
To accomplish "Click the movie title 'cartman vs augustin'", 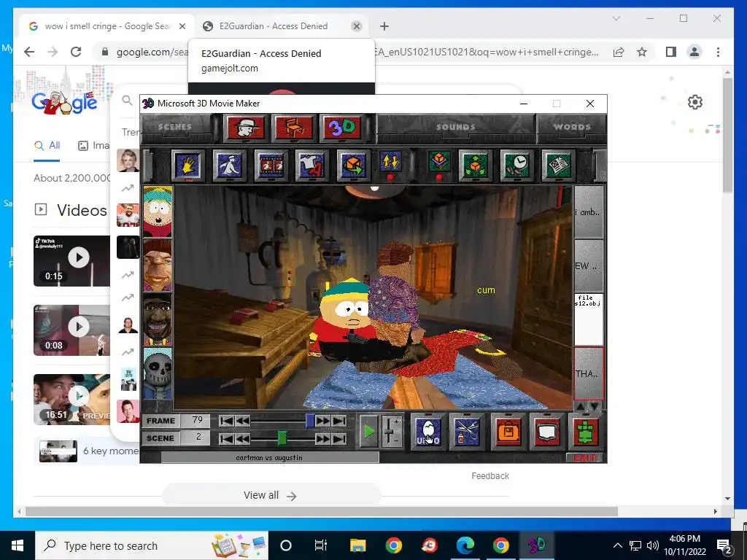I will click(x=269, y=458).
